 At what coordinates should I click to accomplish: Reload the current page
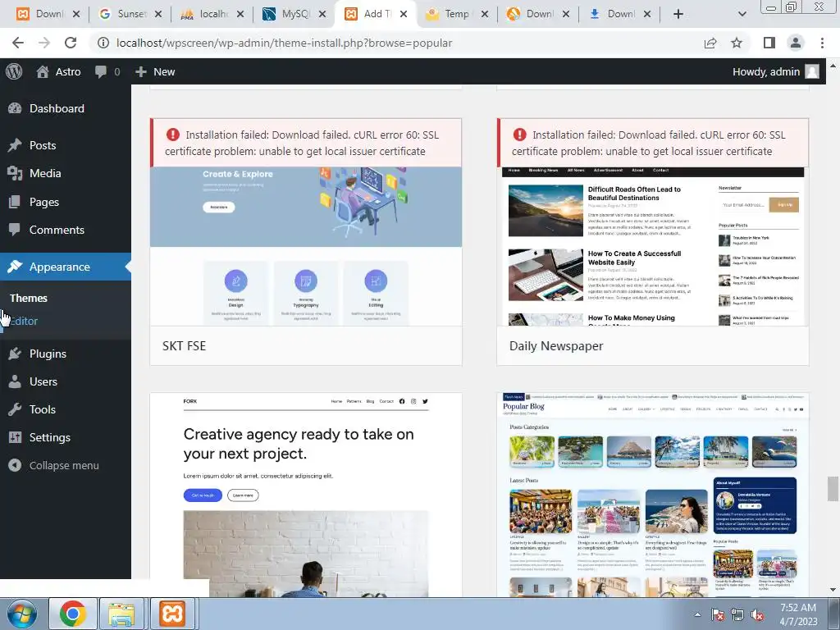(71, 43)
